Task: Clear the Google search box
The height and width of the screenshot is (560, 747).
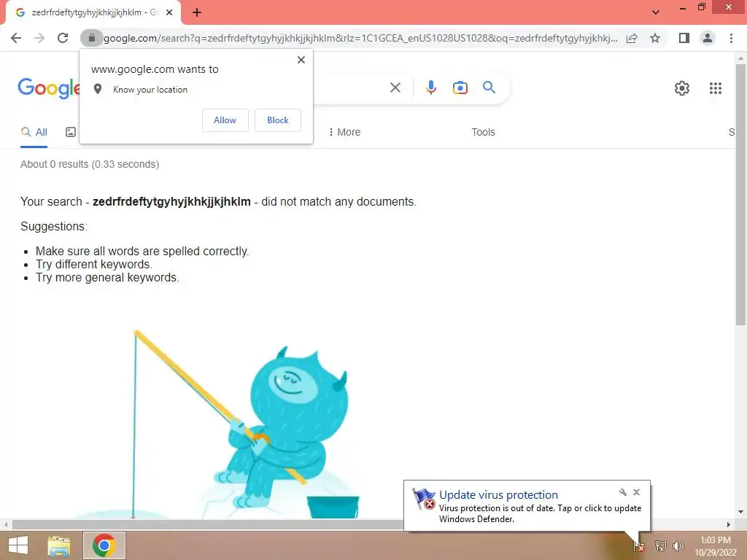Action: (x=395, y=87)
